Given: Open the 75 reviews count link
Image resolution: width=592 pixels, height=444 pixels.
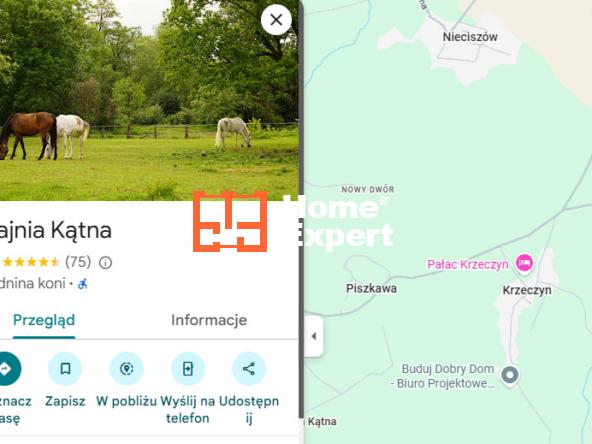Looking at the screenshot, I should (x=78, y=262).
